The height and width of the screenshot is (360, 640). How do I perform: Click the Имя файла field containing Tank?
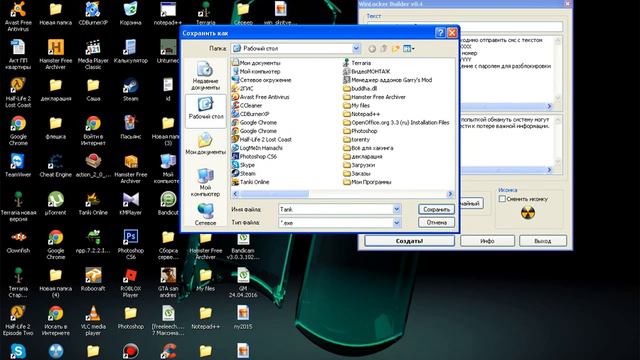336,209
